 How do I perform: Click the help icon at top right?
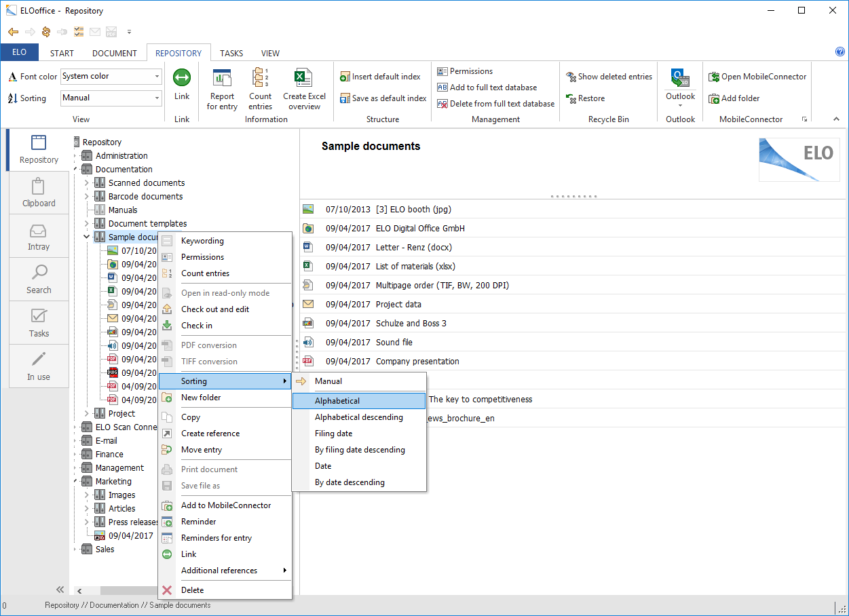pyautogui.click(x=840, y=52)
